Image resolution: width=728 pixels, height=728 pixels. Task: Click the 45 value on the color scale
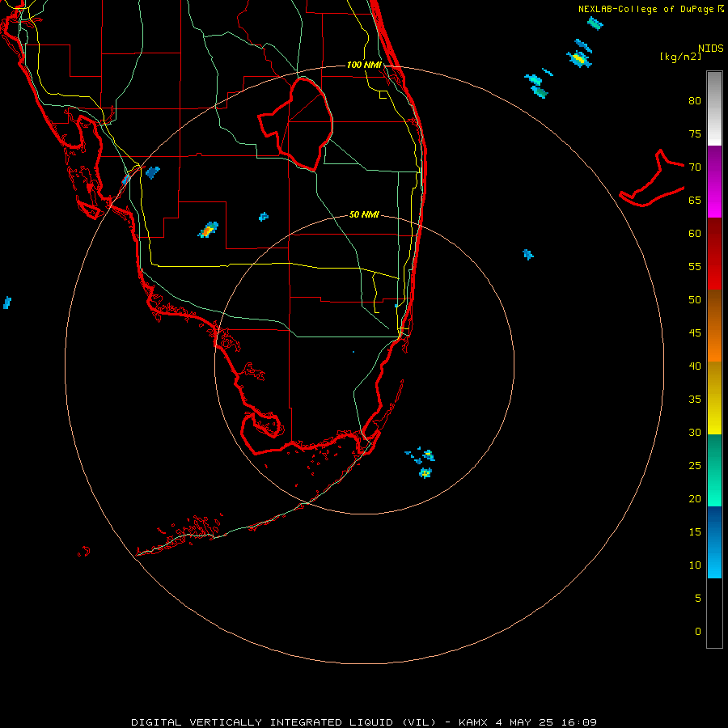click(x=695, y=333)
